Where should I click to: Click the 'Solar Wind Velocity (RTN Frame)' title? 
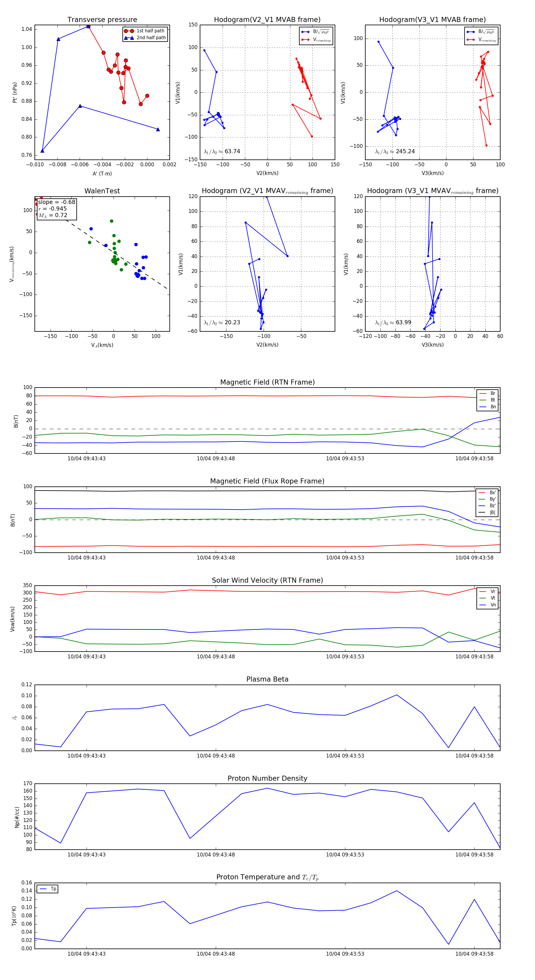coord(267,580)
